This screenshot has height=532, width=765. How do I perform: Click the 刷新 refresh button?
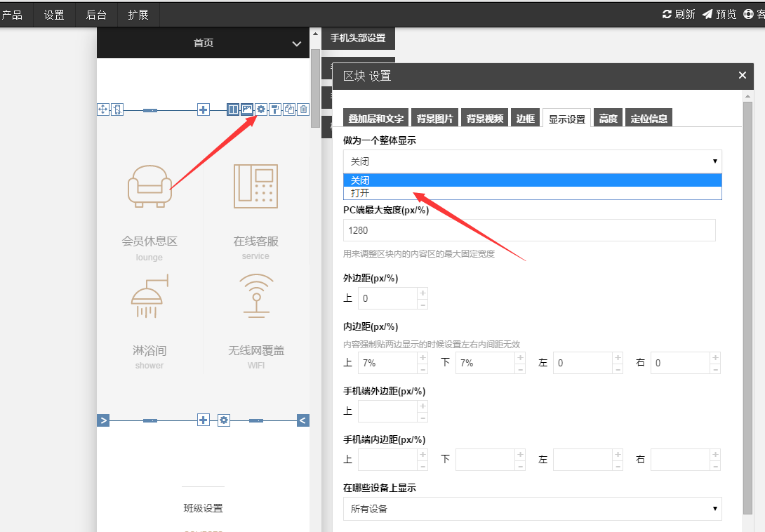pyautogui.click(x=679, y=15)
